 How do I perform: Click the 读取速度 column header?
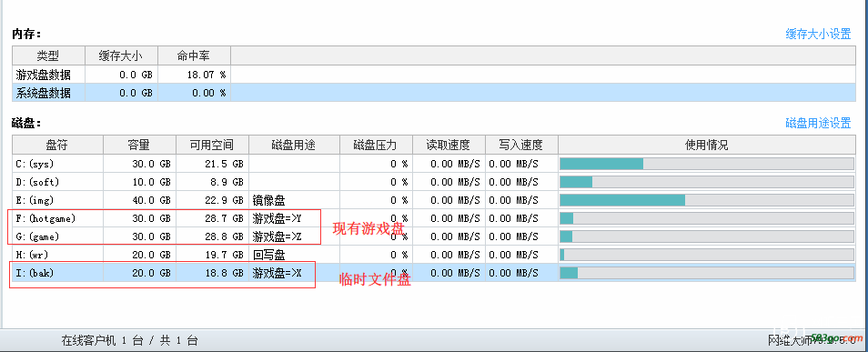point(449,145)
